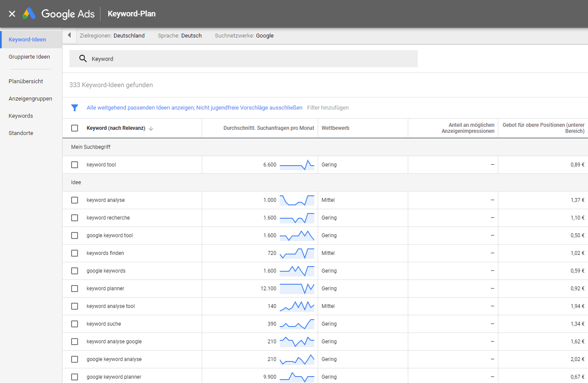Close the Keyword-Plan with the X icon
The height and width of the screenshot is (383, 588).
(12, 14)
